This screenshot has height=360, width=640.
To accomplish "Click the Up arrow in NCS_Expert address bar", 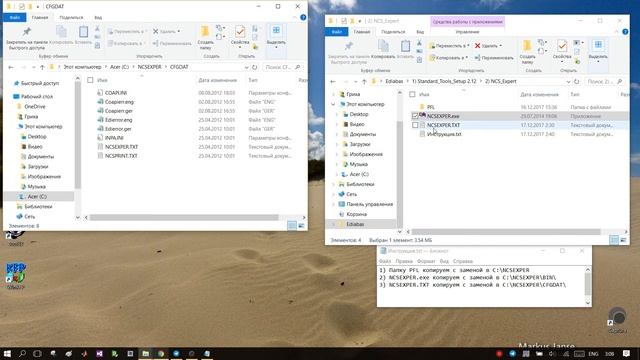I will click(364, 82).
